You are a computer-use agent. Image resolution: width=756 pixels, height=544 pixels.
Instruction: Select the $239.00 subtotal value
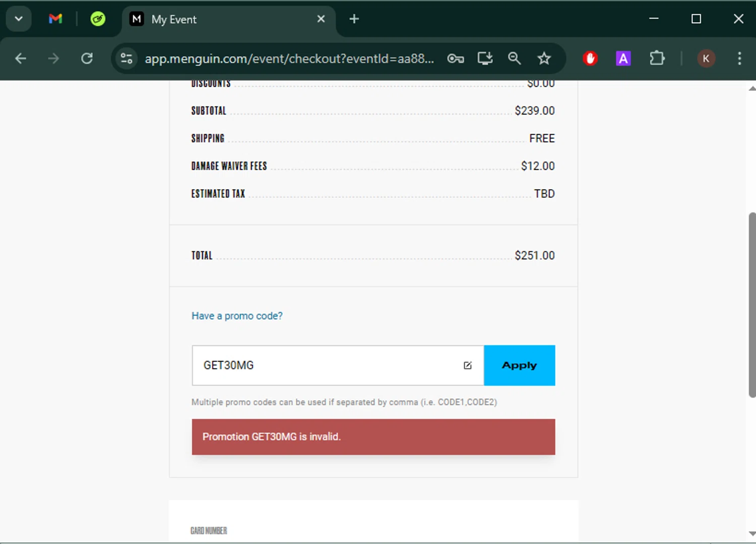tap(535, 110)
